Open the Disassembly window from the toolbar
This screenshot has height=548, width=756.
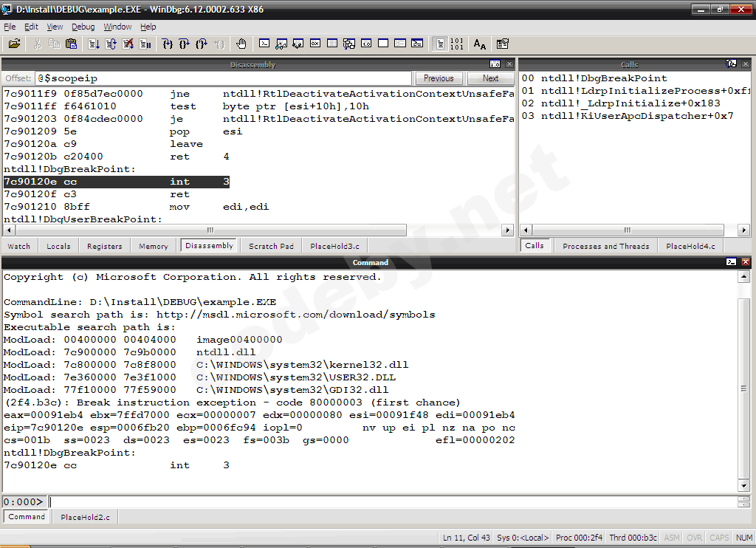pos(366,44)
